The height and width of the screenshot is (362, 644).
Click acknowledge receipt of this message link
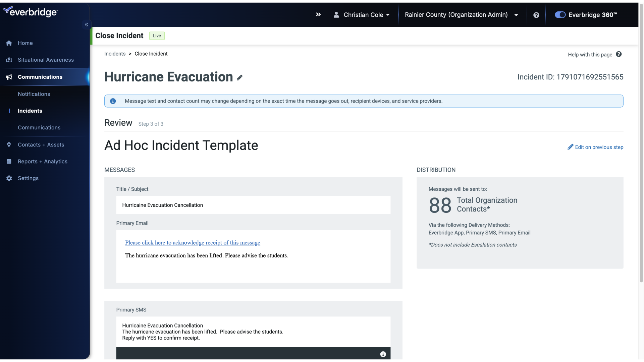pyautogui.click(x=193, y=242)
